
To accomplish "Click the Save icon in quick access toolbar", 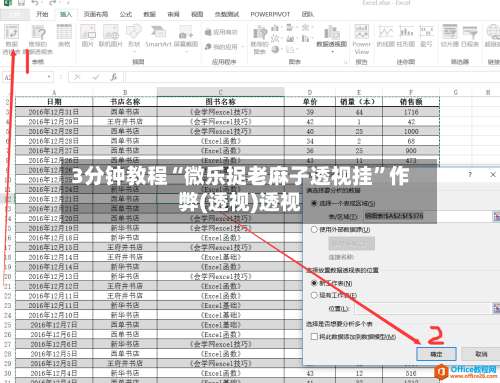I will (x=21, y=3).
